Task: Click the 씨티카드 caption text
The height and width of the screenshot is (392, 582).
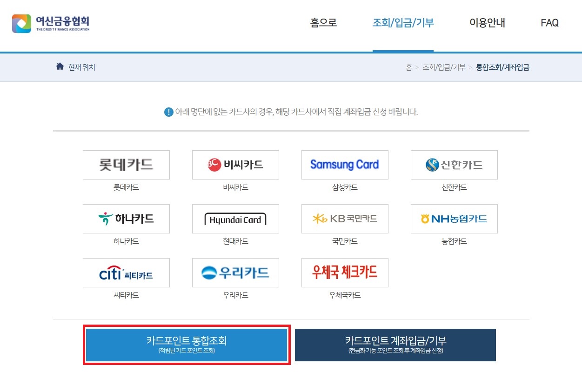Action: tap(126, 295)
